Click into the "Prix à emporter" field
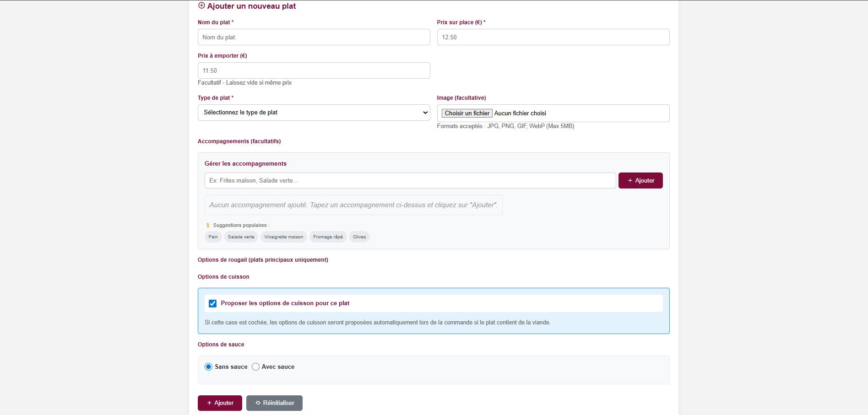The width and height of the screenshot is (868, 415). coord(314,70)
